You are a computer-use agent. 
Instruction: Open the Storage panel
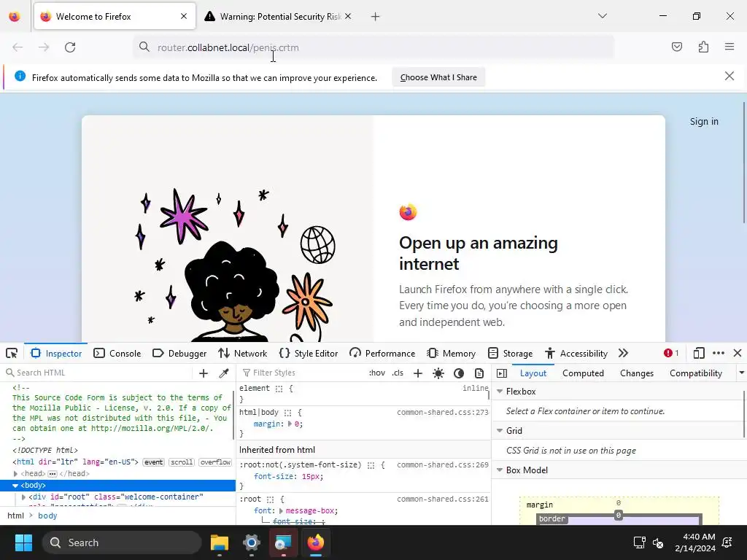(x=511, y=354)
